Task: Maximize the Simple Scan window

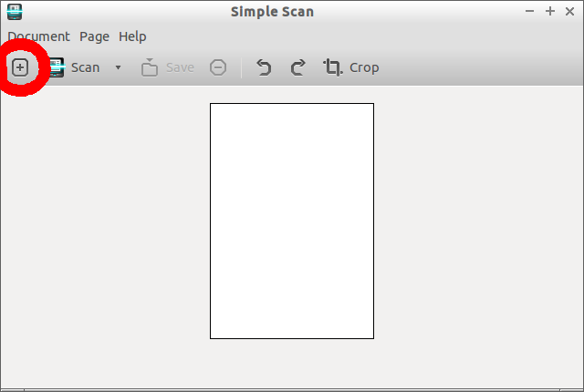Action: [549, 11]
